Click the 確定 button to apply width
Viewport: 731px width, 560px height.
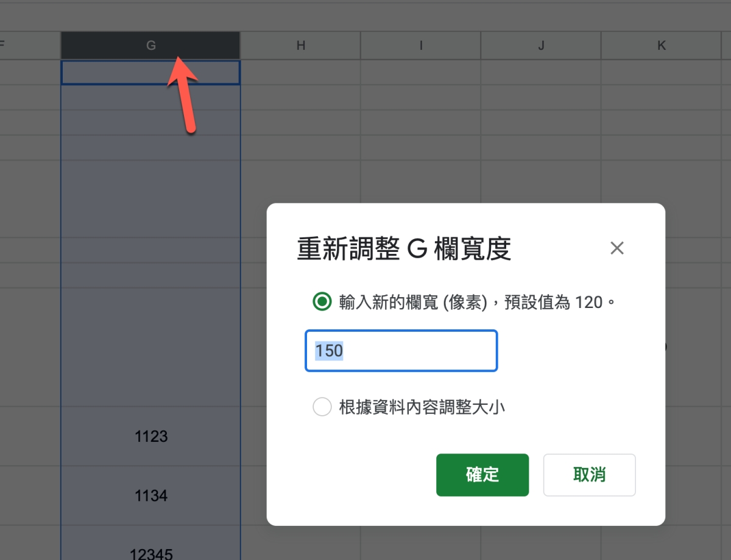pos(482,475)
